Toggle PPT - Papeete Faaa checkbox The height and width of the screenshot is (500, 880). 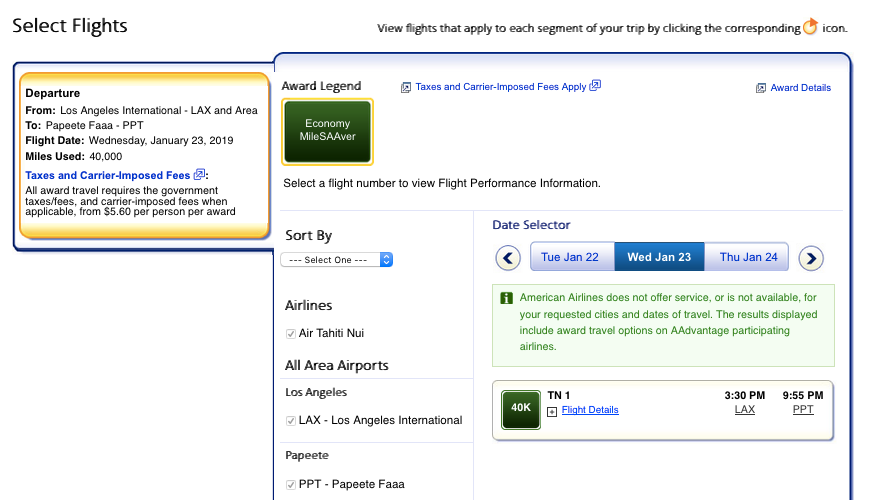[x=291, y=485]
